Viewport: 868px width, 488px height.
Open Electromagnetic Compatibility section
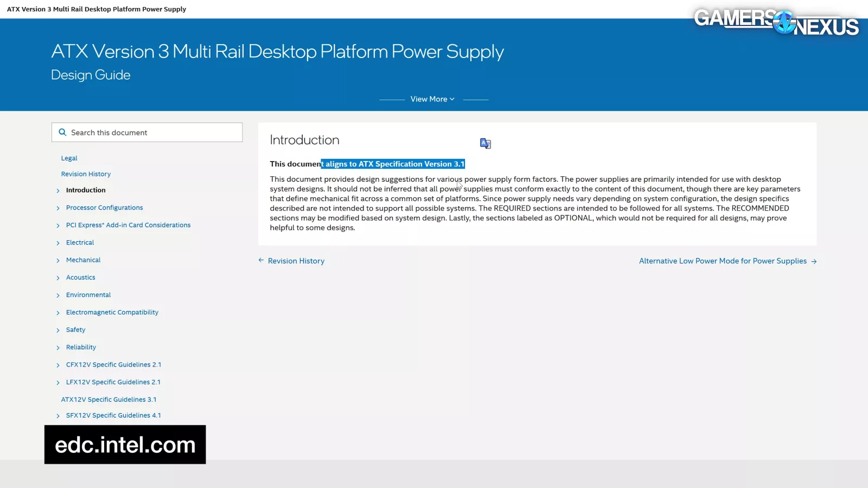click(x=112, y=312)
